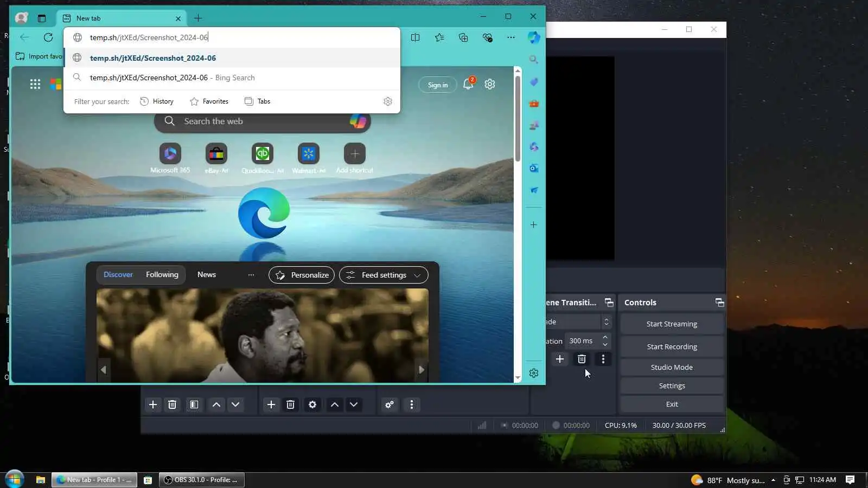This screenshot has height=488, width=868.
Task: Select the Bing Search suggestion
Action: [x=232, y=78]
